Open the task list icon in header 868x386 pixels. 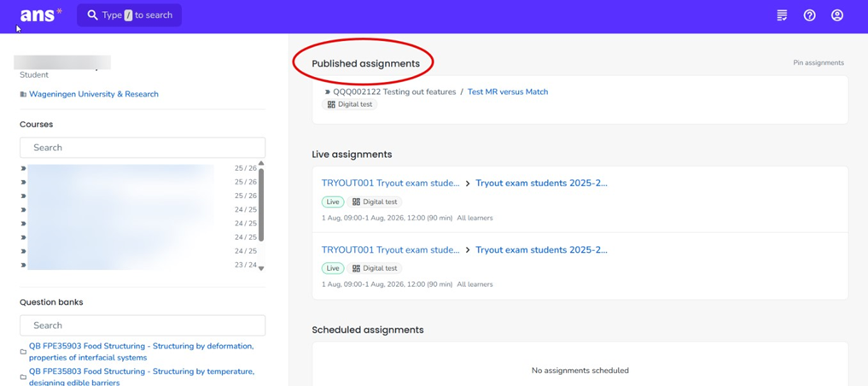[782, 15]
